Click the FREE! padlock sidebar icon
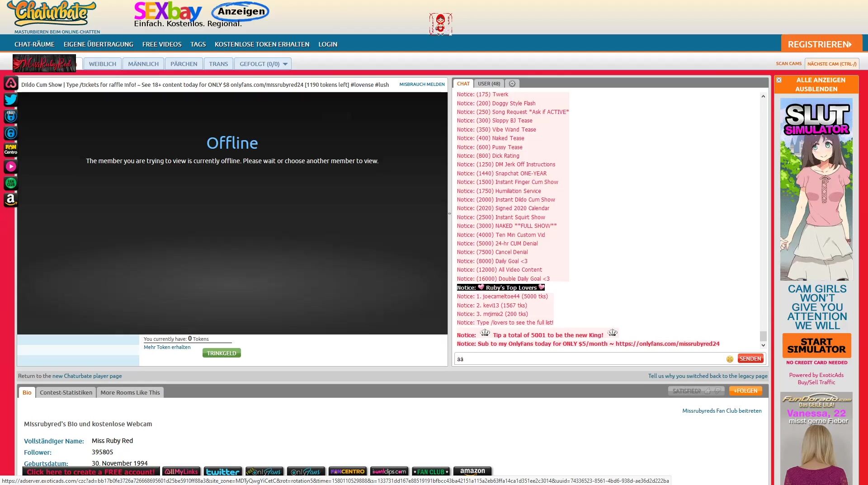The height and width of the screenshot is (485, 868). [x=11, y=116]
